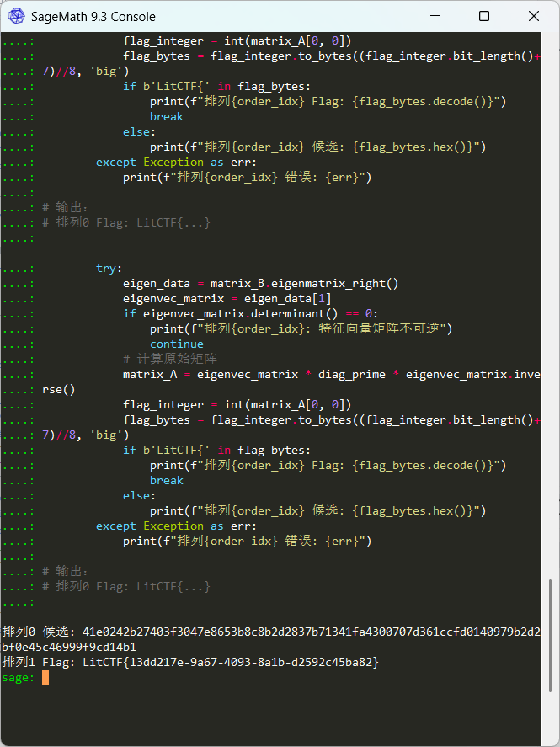Click the comment "# 计算原始矩阵"
560x747 pixels.
[170, 360]
